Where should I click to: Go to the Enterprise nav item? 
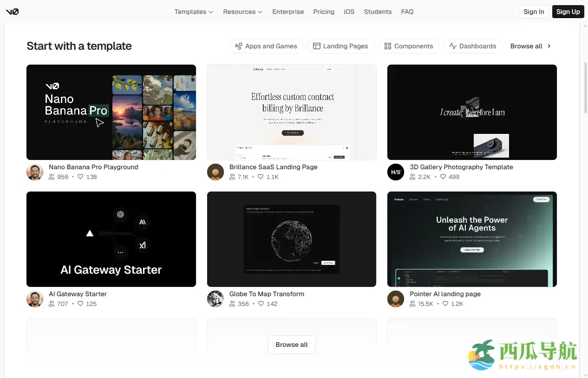coord(288,12)
